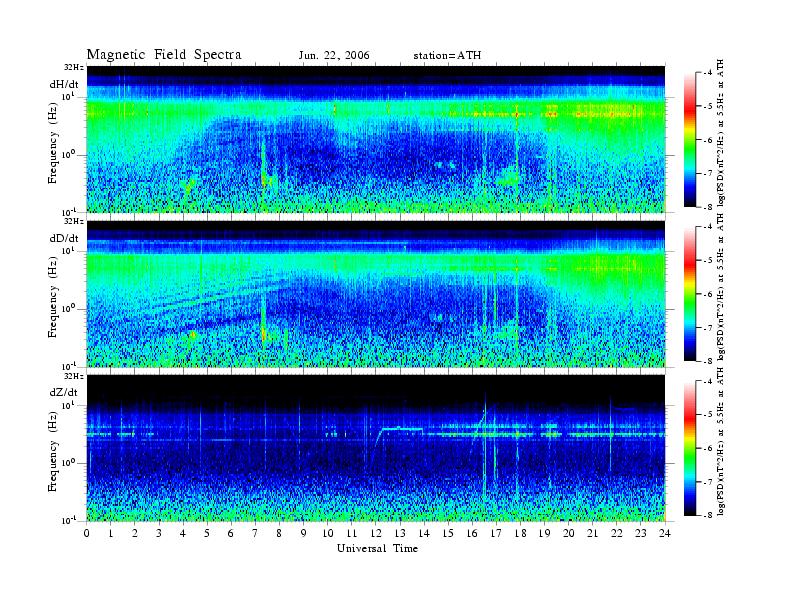Click the color scale bar beside dH/dt panel
The width and height of the screenshot is (792, 612).
[x=690, y=140]
